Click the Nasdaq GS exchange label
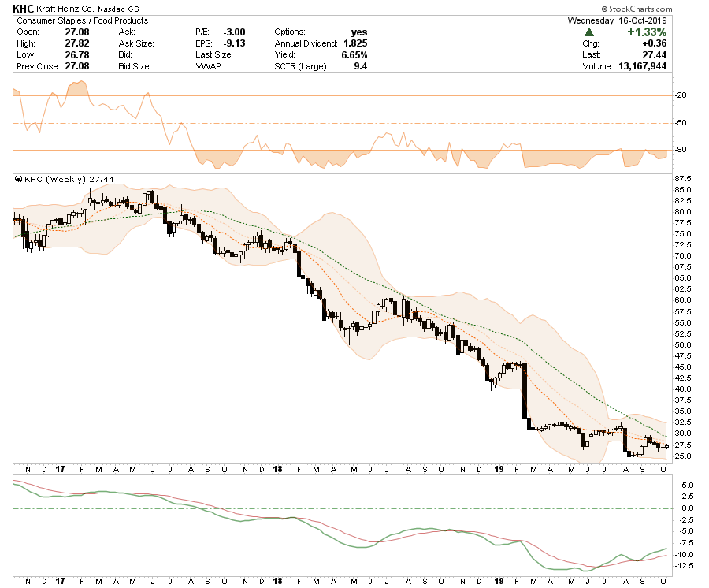 click(x=119, y=9)
